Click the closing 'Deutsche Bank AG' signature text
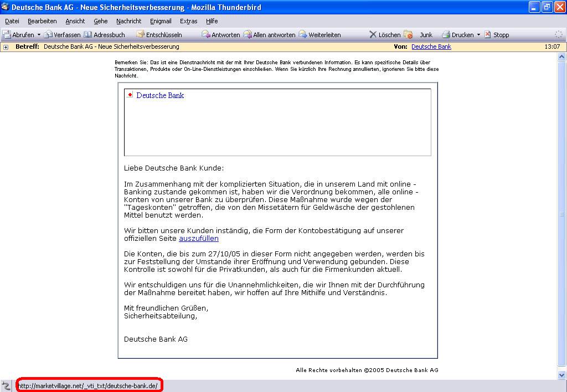Viewport: 567px width, 392px height. tap(156, 339)
